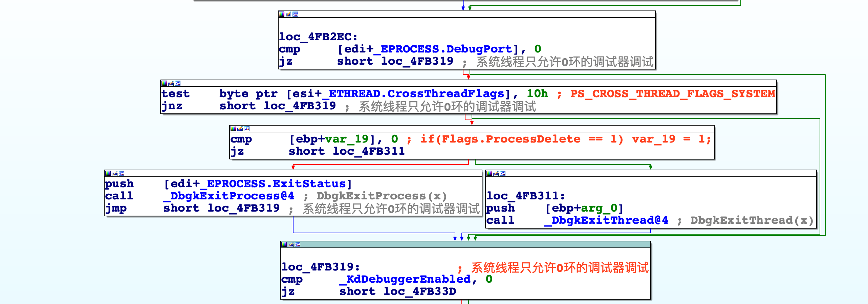Select the DbgkExitThread(x) comment
Screen dimensions: 868x304
pos(752,220)
